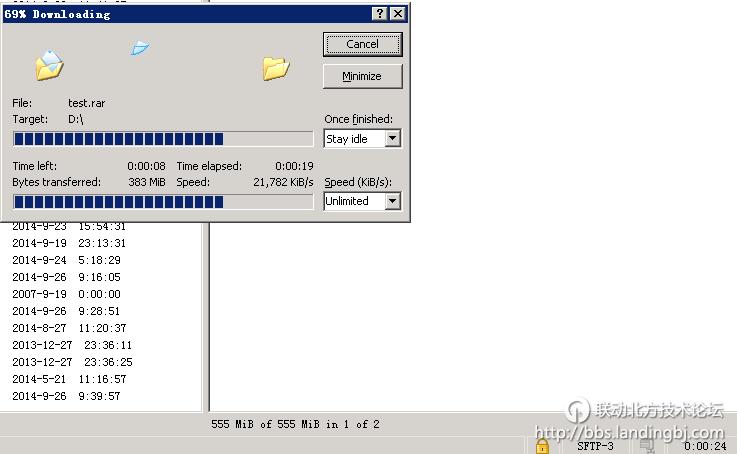The height and width of the screenshot is (454, 737).
Task: Click the SFTP-3 protocol indicator
Action: [x=595, y=446]
